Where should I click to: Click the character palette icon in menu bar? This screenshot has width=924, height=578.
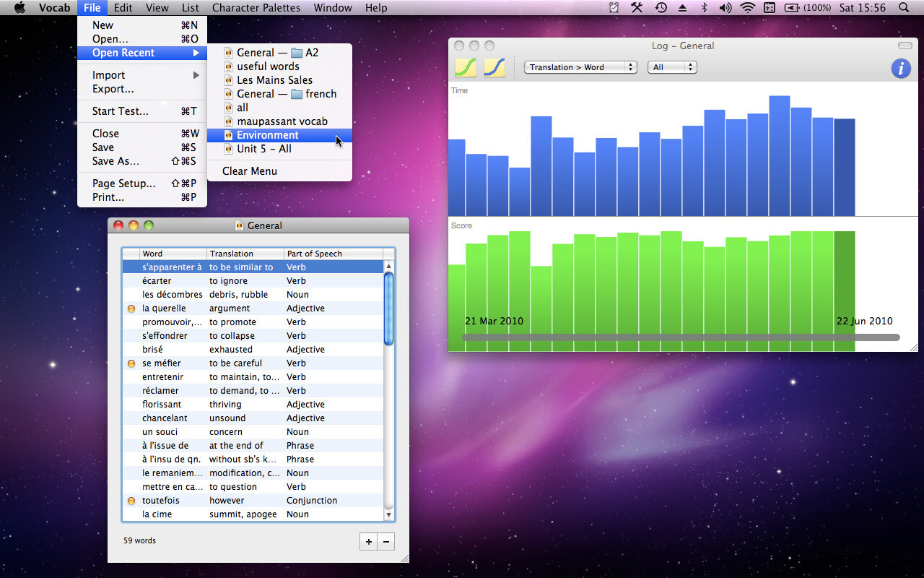coord(770,8)
